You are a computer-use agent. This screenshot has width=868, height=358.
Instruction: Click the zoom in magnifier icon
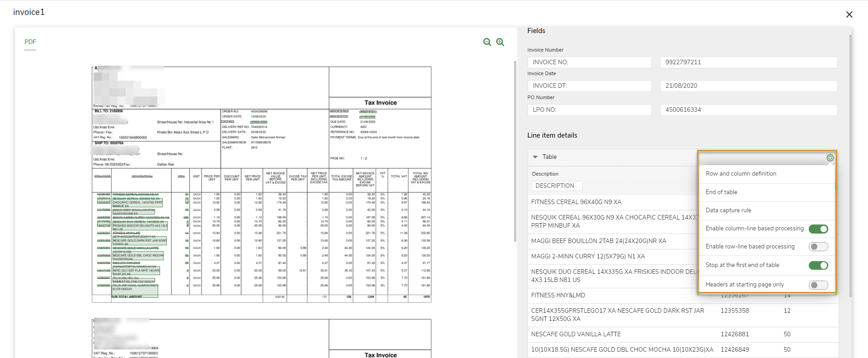click(500, 42)
